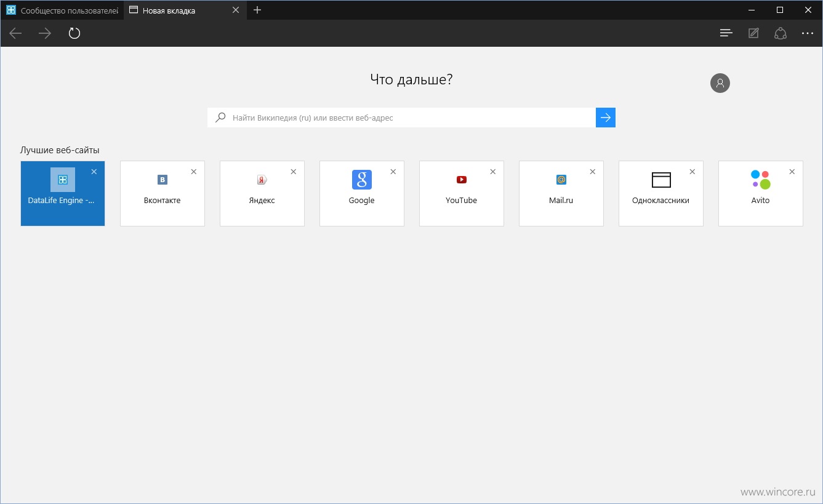Viewport: 823px width, 504px height.
Task: Make a web note
Action: click(x=753, y=33)
